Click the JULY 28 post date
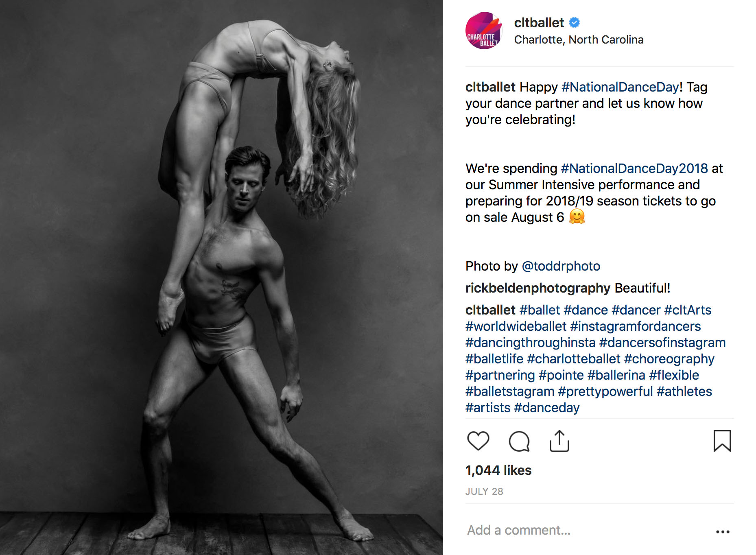756x555 pixels. (484, 492)
